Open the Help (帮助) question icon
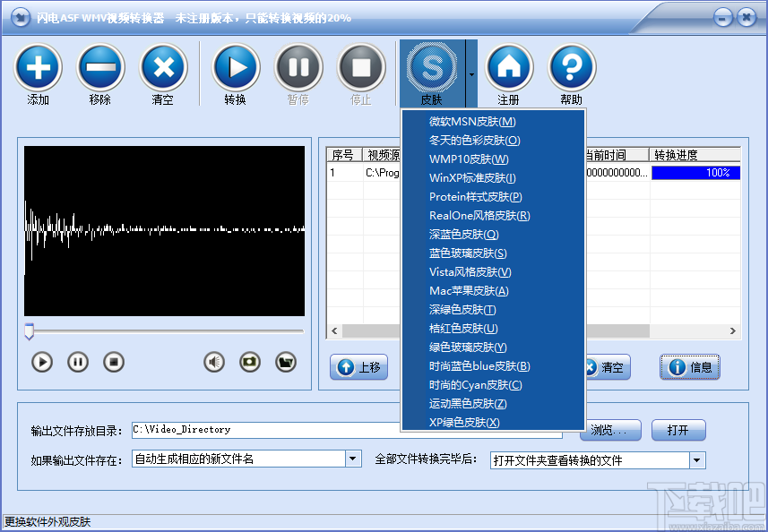Image resolution: width=768 pixels, height=532 pixels. (x=572, y=67)
